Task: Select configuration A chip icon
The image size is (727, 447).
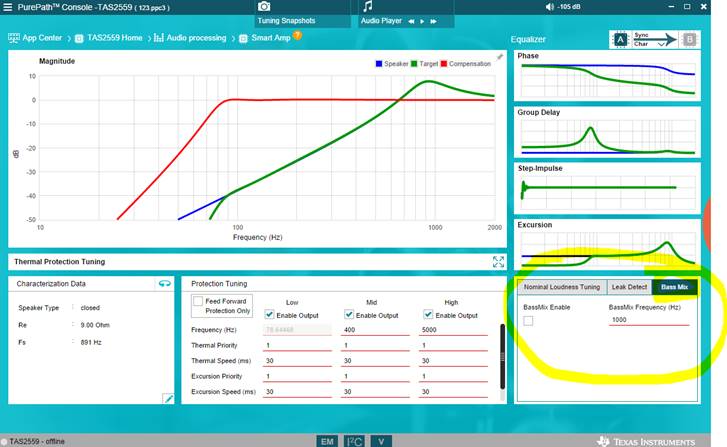Action: click(620, 40)
